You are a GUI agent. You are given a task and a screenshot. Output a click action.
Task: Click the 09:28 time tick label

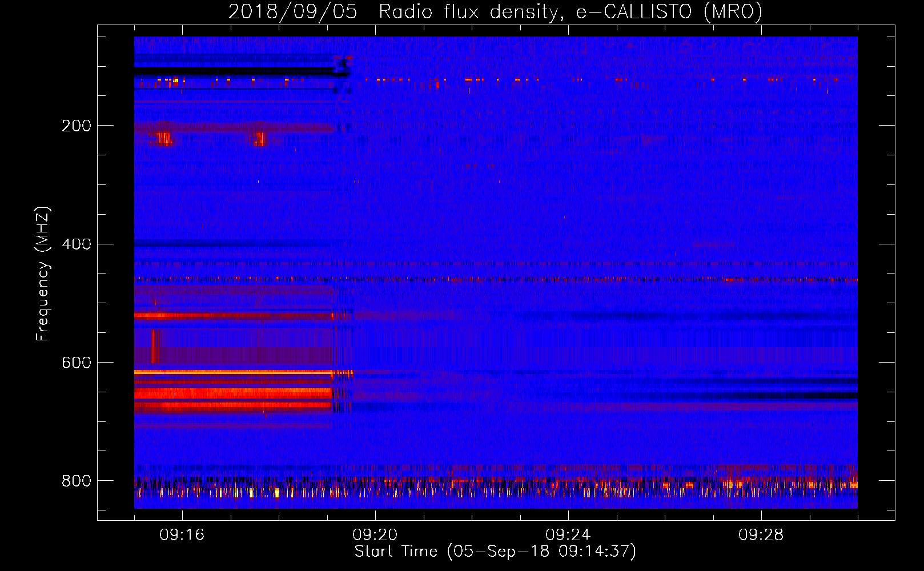[x=761, y=535]
